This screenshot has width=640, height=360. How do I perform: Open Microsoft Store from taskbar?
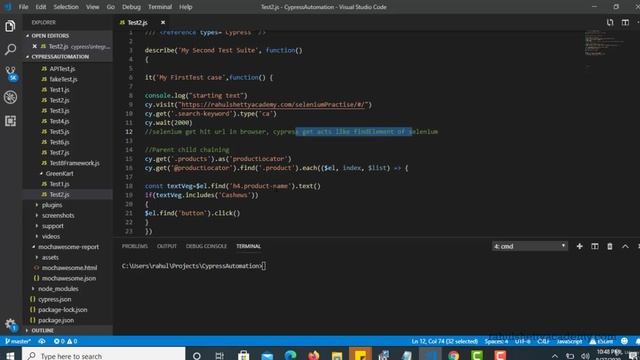pyautogui.click(x=244, y=356)
